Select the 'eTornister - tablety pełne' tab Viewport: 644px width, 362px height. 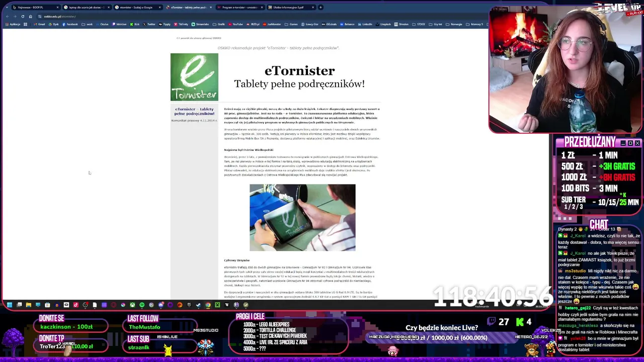pyautogui.click(x=190, y=8)
